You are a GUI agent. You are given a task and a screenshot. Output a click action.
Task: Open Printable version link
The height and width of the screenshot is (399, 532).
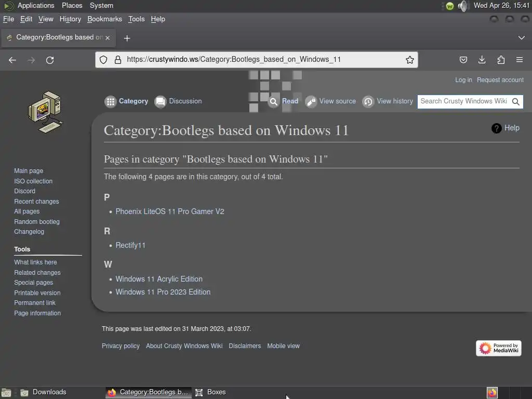click(37, 293)
